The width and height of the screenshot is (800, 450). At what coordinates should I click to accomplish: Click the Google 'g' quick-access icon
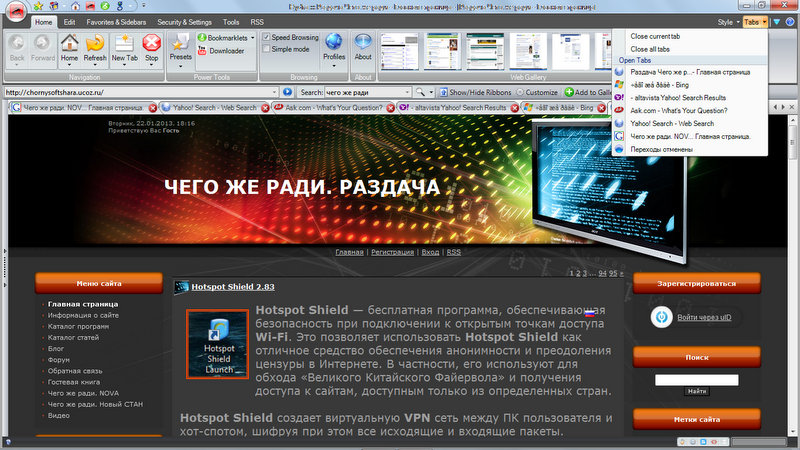coord(120,6)
